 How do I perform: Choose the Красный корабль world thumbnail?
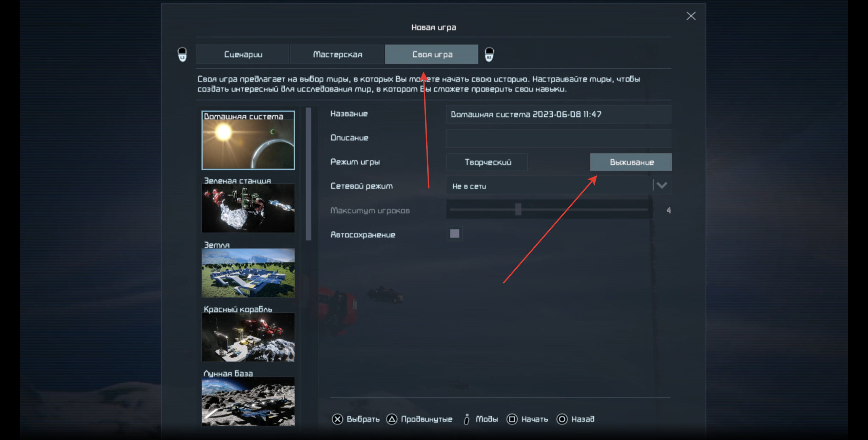(x=248, y=337)
